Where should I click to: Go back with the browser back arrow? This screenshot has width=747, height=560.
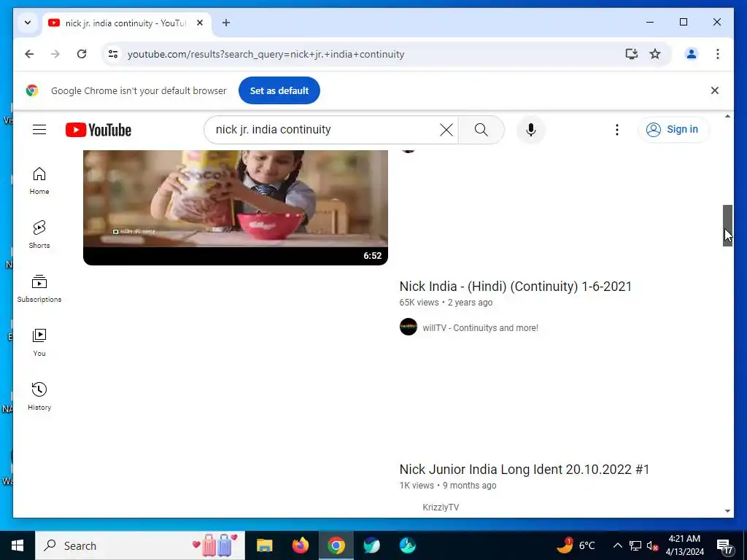tap(29, 54)
